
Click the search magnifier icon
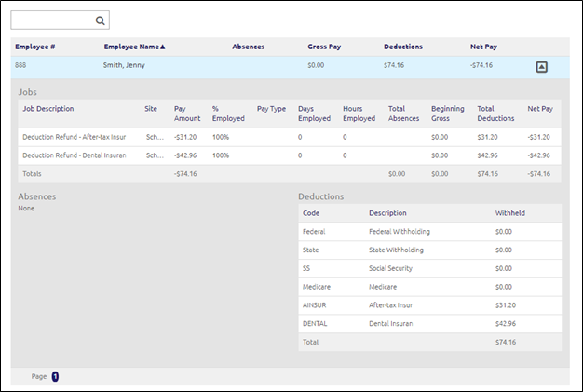(x=101, y=20)
